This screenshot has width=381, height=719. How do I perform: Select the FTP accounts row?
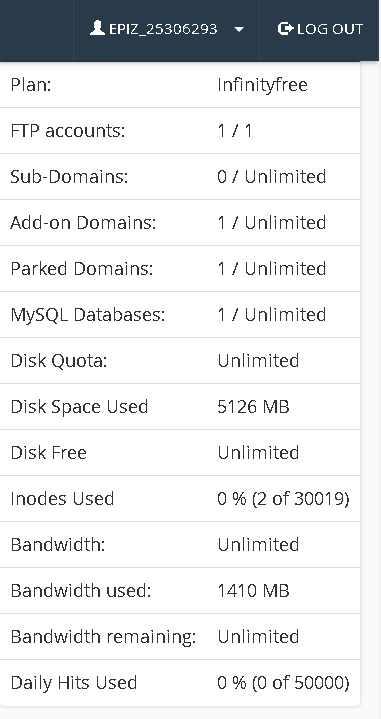[180, 131]
